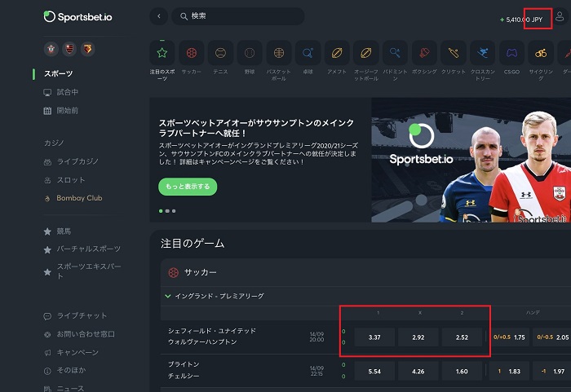Select the second banner carousel dot

tap(167, 211)
